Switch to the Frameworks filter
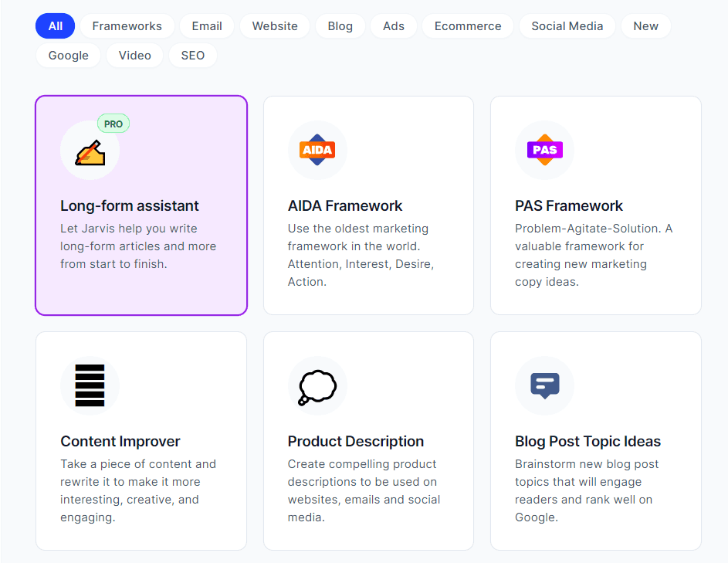This screenshot has height=563, width=728. click(127, 25)
